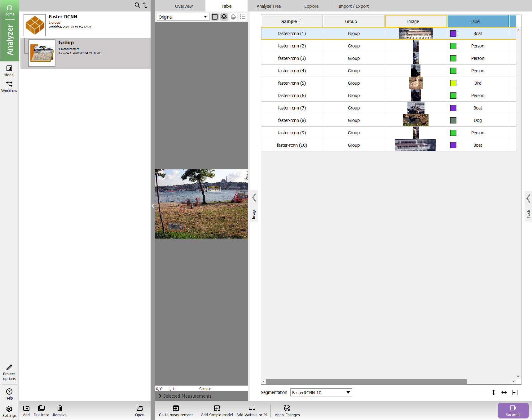
Task: Click Add Sample model
Action: pos(217,411)
